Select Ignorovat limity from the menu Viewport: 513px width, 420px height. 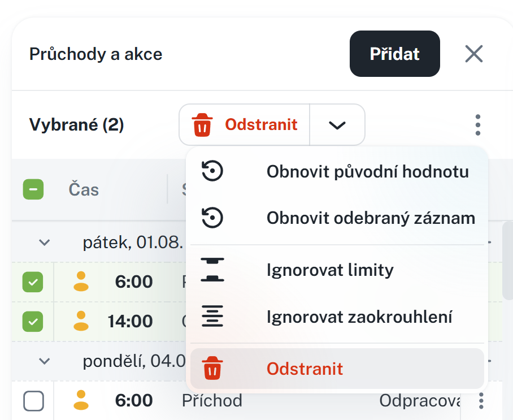pos(330,270)
